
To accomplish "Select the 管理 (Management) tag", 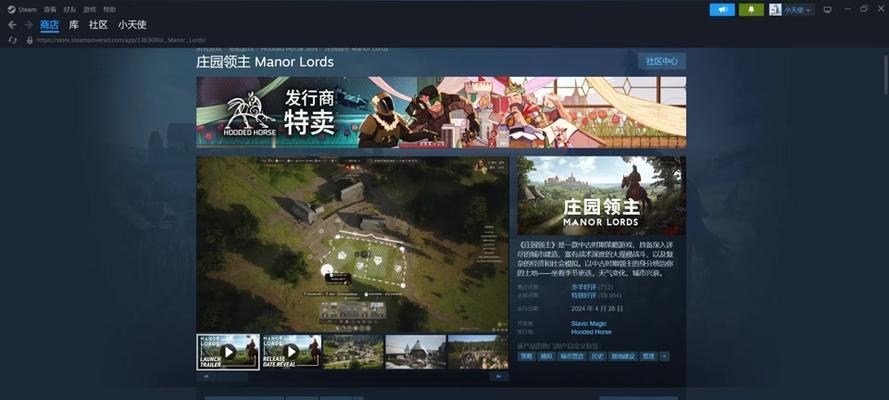I will pyautogui.click(x=648, y=356).
